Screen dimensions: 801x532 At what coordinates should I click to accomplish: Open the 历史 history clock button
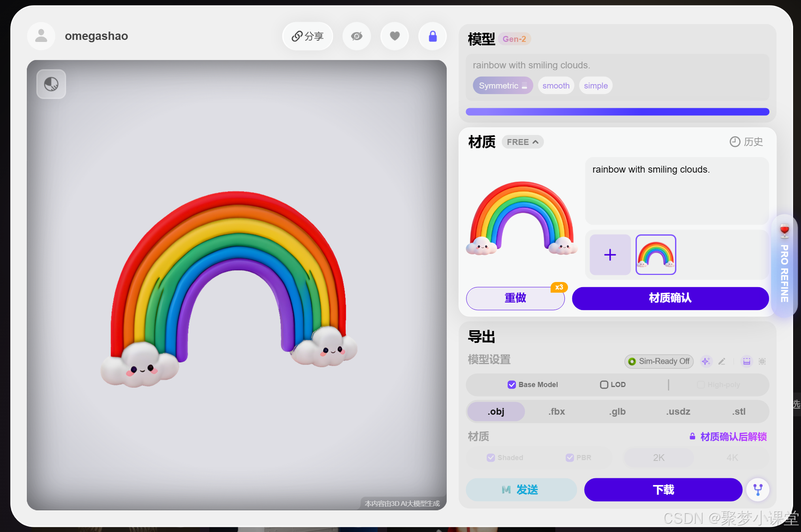[746, 142]
